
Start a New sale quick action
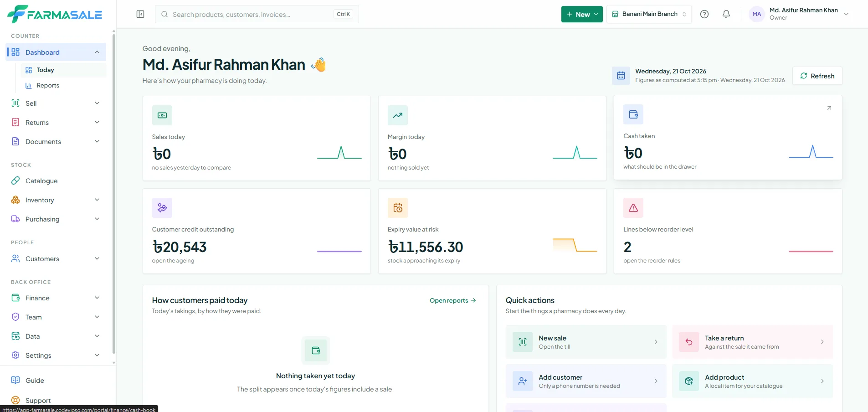586,342
